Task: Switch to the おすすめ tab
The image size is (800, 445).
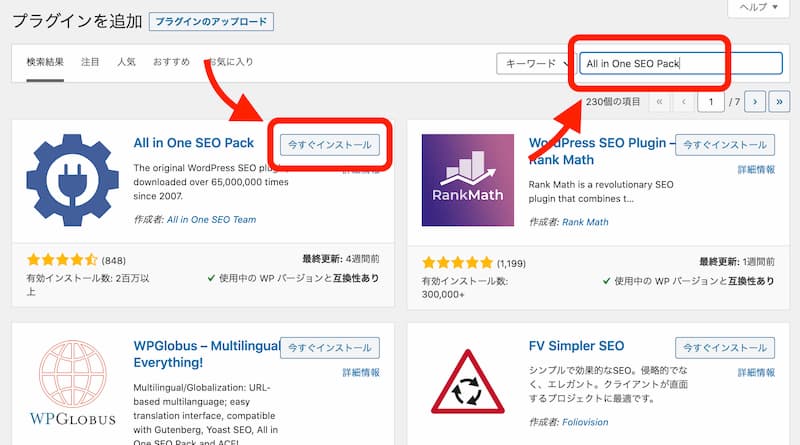Action: [x=171, y=62]
